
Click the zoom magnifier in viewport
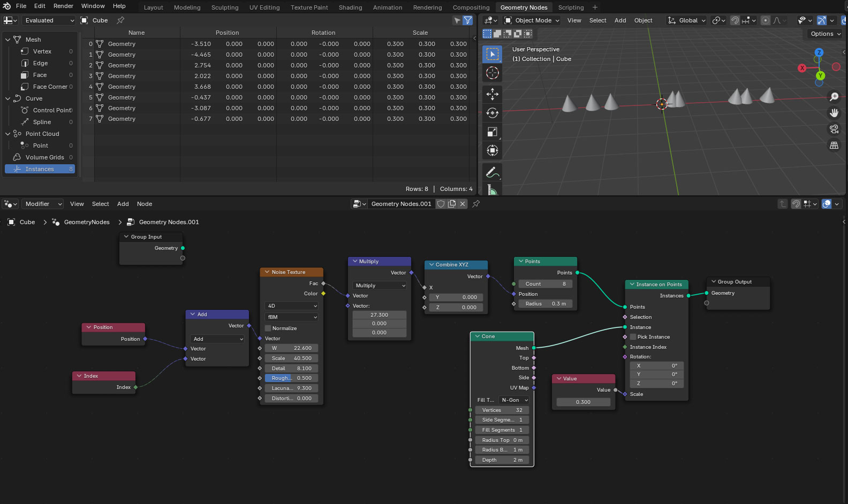(834, 97)
